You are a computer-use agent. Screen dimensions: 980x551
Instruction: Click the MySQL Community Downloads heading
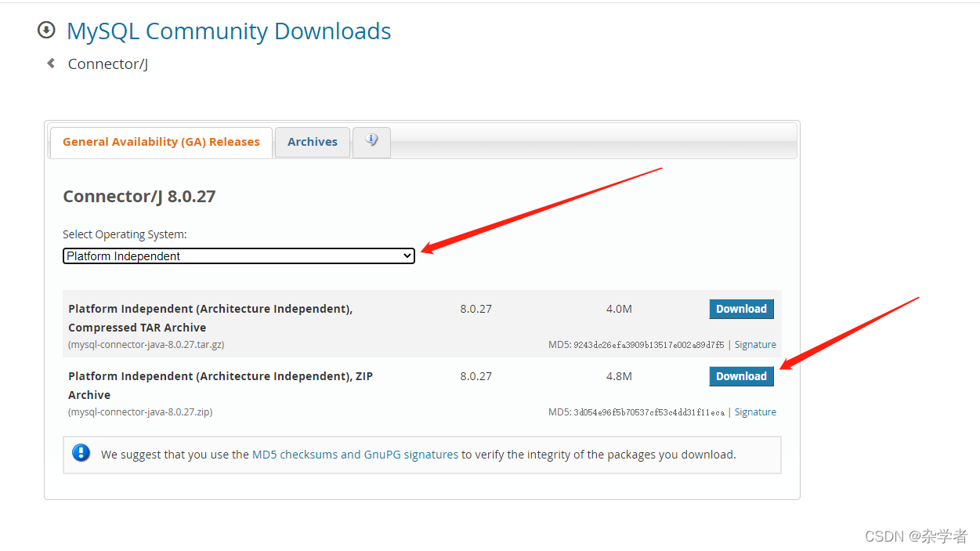click(x=229, y=31)
